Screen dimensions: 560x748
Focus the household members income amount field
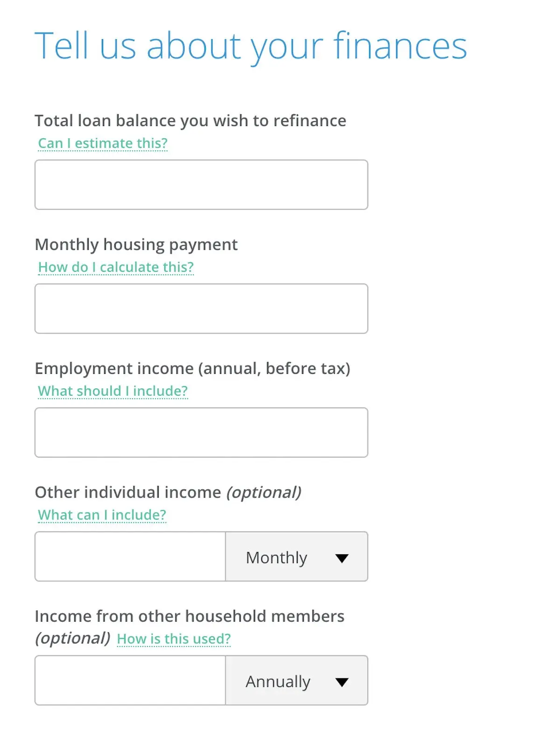(130, 681)
